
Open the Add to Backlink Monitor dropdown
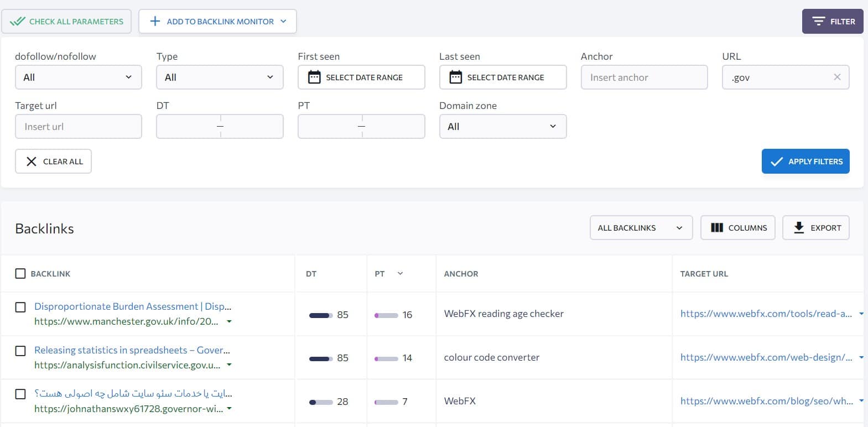tap(217, 22)
